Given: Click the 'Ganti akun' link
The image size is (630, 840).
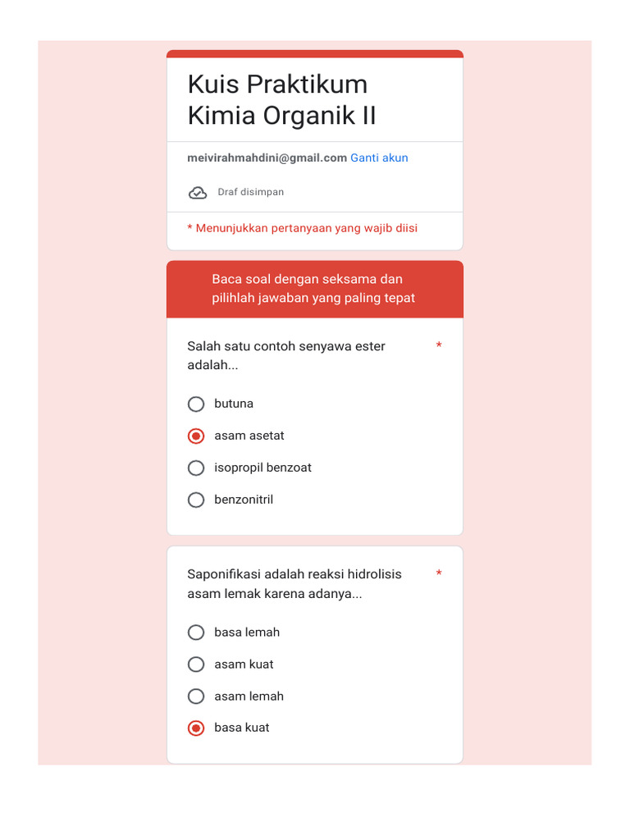Looking at the screenshot, I should click(379, 157).
